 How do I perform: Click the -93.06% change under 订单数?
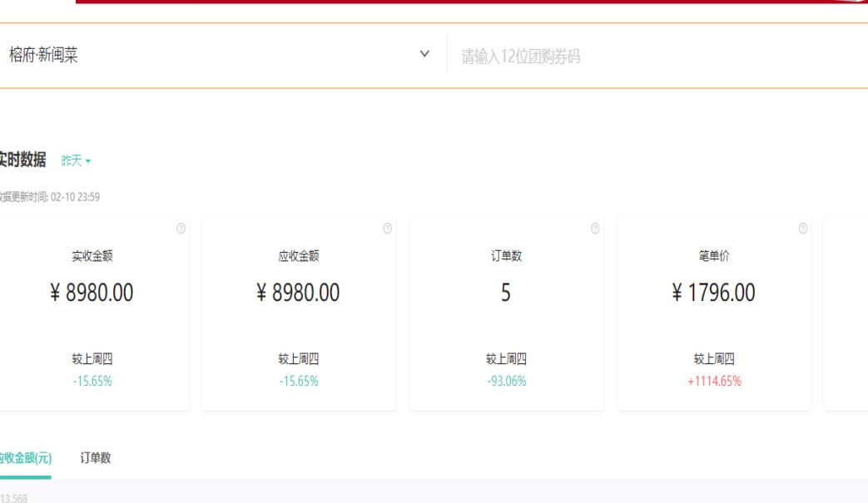pos(506,382)
